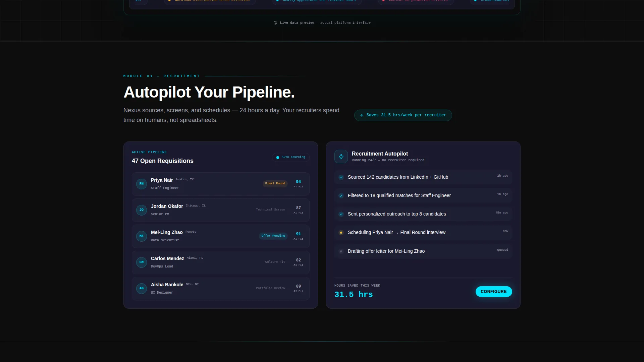Click the checkmark icon beside Sent personalized outreach
Viewport: 644px width, 362px height.
coord(341,214)
